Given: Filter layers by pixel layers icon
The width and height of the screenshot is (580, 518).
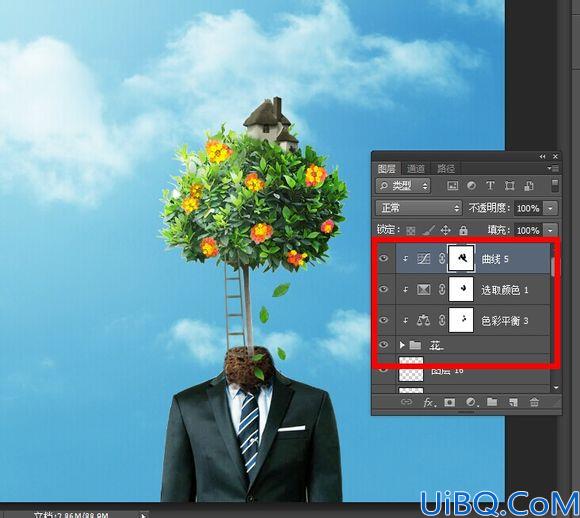Looking at the screenshot, I should coord(453,186).
